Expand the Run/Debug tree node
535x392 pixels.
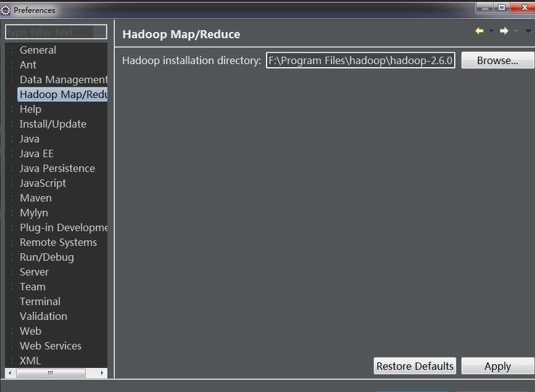tap(12, 257)
